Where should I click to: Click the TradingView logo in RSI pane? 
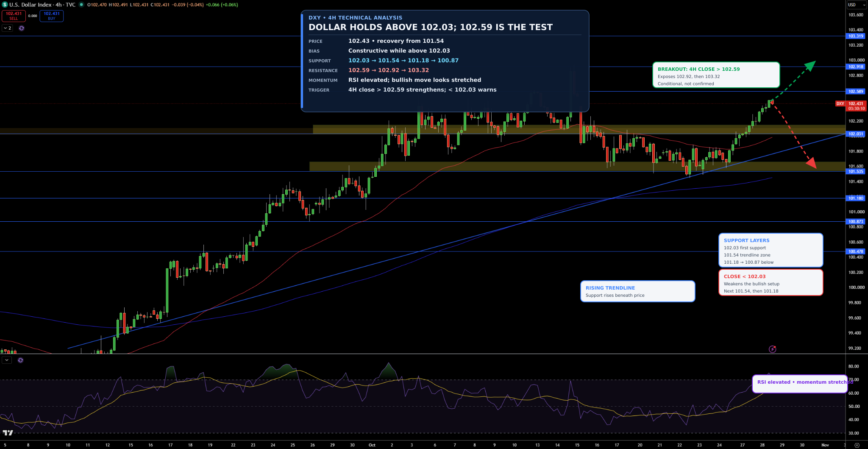(x=8, y=432)
